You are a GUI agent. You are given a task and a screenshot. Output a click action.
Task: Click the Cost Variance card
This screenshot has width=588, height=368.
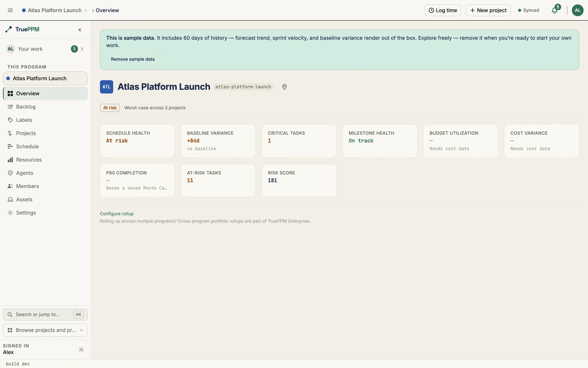pos(542,141)
